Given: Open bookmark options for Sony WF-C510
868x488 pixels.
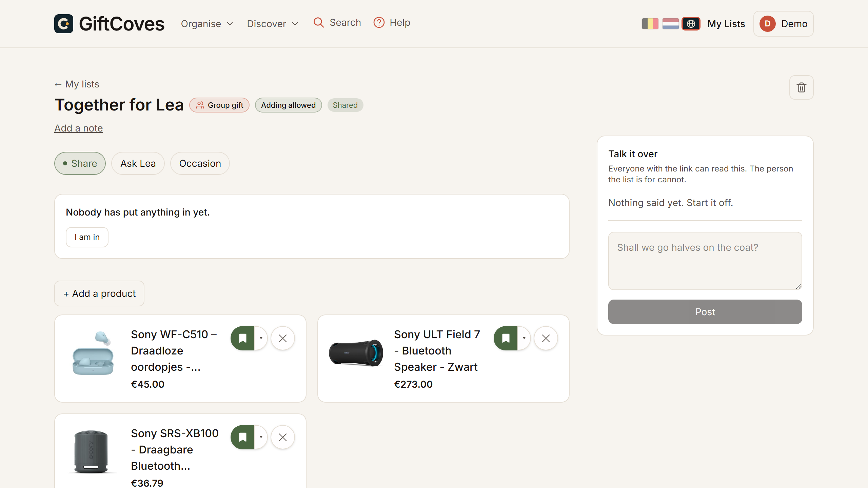Looking at the screenshot, I should 261,338.
